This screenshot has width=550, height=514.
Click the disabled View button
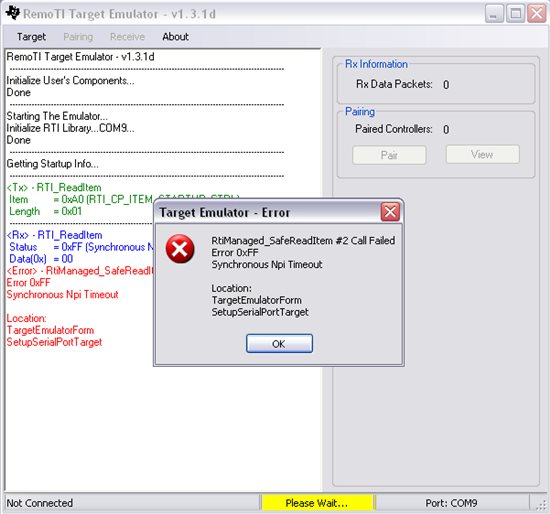coord(482,154)
